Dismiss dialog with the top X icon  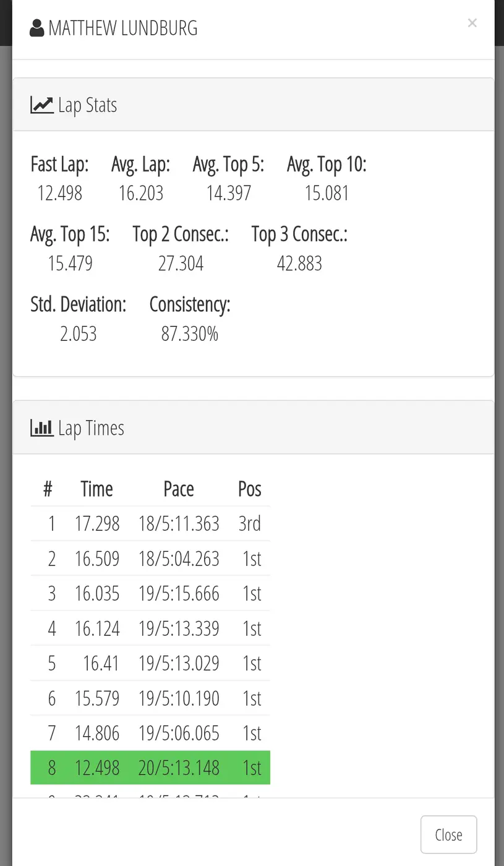point(472,23)
